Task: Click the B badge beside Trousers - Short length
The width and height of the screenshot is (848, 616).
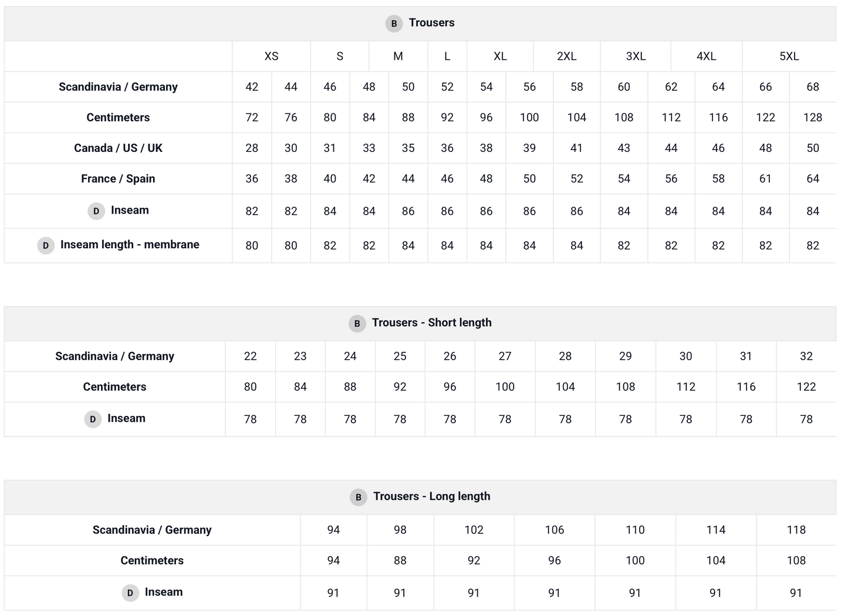Action: coord(357,323)
